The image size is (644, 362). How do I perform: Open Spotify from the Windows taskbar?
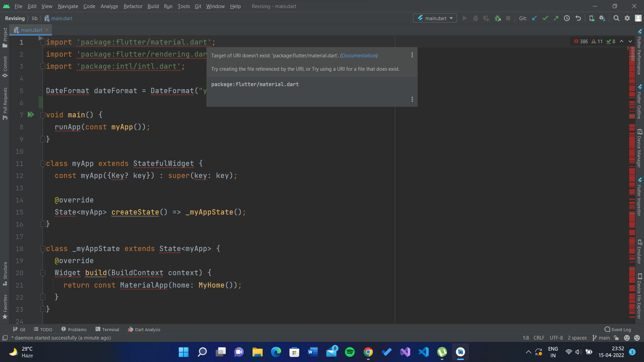tap(350, 352)
